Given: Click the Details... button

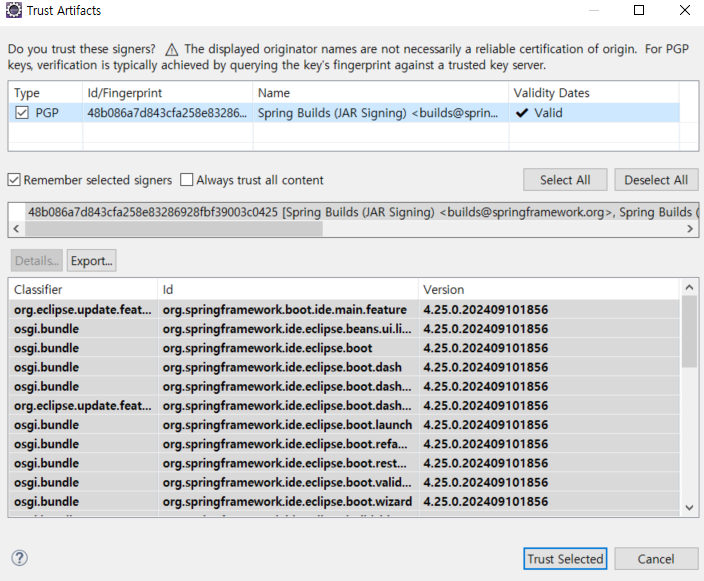Looking at the screenshot, I should (37, 260).
